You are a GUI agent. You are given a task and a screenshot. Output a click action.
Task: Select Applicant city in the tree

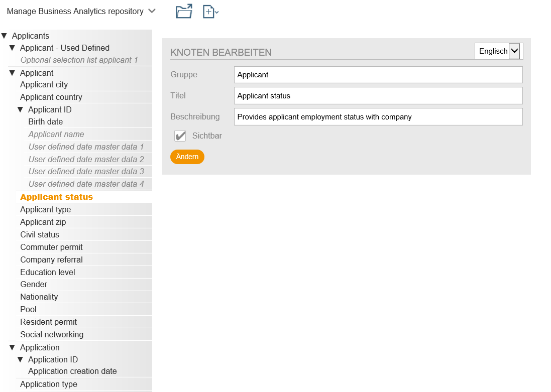click(x=44, y=85)
